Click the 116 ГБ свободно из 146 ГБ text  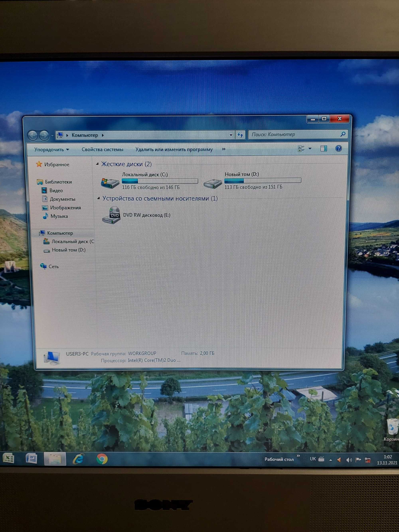(151, 187)
